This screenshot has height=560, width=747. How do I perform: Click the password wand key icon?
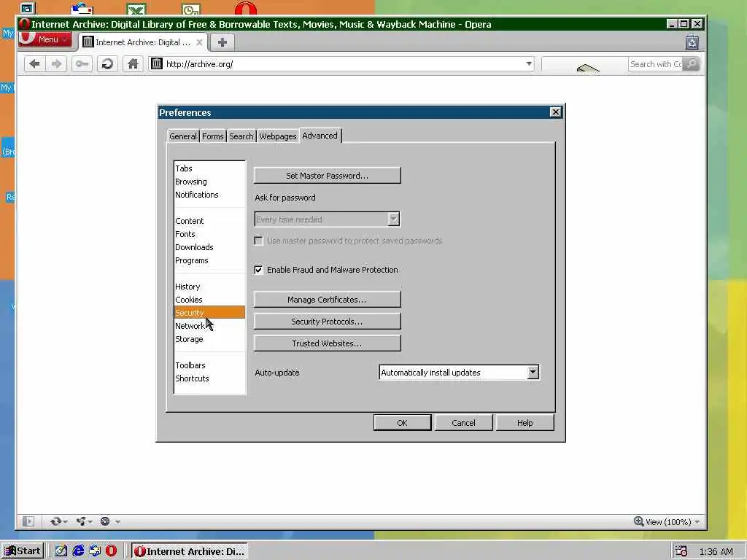tap(82, 64)
